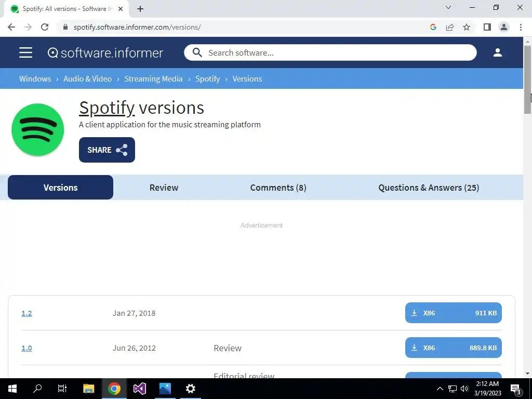Open Questions & Answers (25) tab
The image size is (532, 399).
(x=429, y=188)
